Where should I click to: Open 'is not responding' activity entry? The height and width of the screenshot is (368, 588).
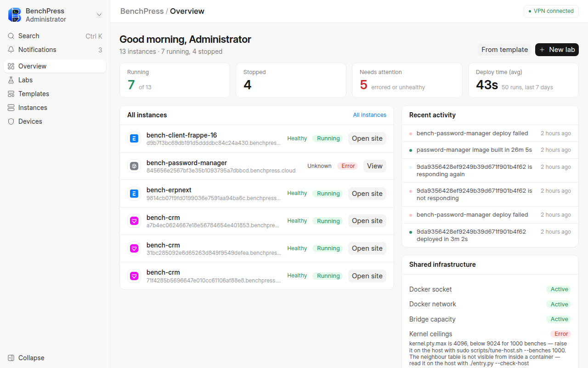tap(490, 194)
